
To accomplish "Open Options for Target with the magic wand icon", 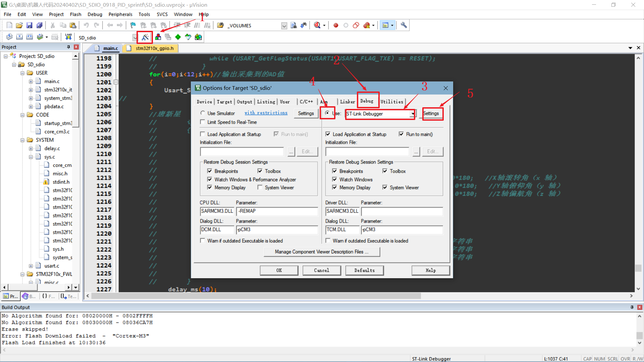I will point(145,37).
